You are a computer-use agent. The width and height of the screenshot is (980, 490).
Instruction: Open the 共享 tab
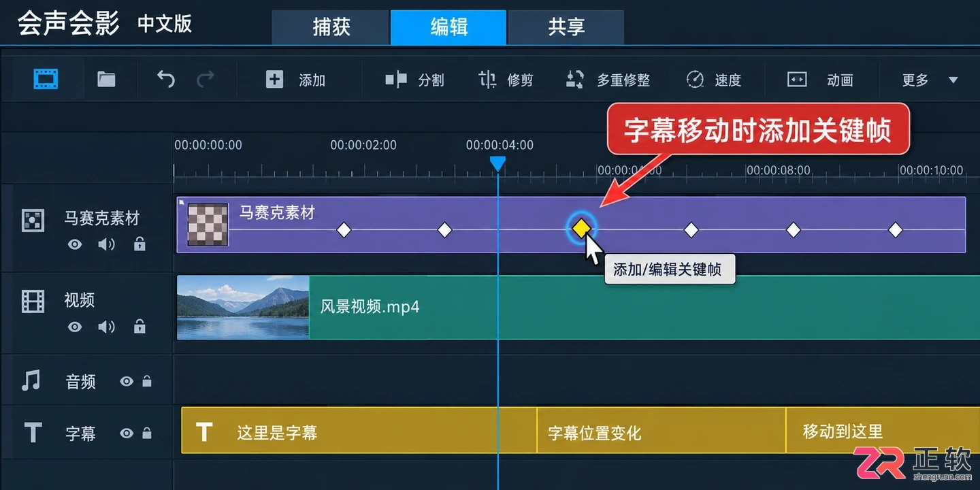tap(566, 27)
